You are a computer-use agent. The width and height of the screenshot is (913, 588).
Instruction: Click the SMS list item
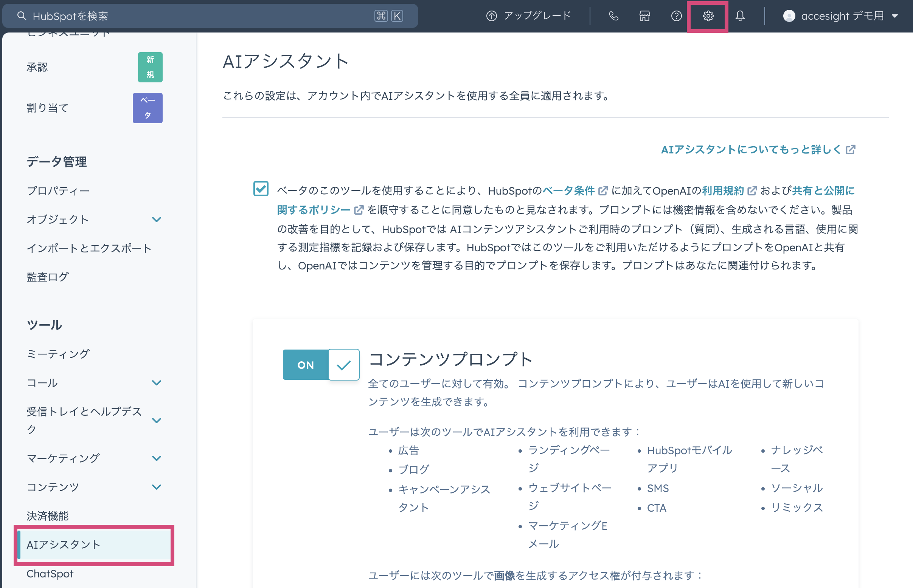tap(658, 488)
